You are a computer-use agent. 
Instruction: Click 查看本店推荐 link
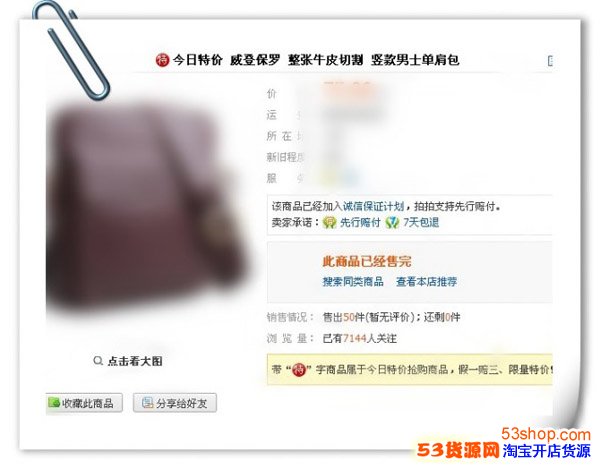point(426,282)
